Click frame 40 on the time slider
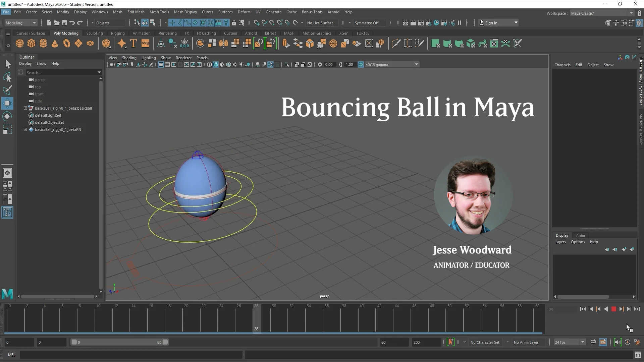Viewport: 644px width, 362px height. [x=361, y=318]
